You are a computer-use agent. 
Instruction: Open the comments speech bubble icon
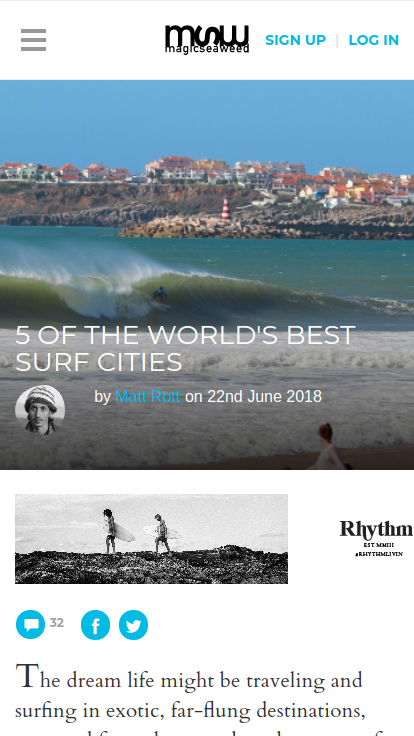tap(31, 624)
